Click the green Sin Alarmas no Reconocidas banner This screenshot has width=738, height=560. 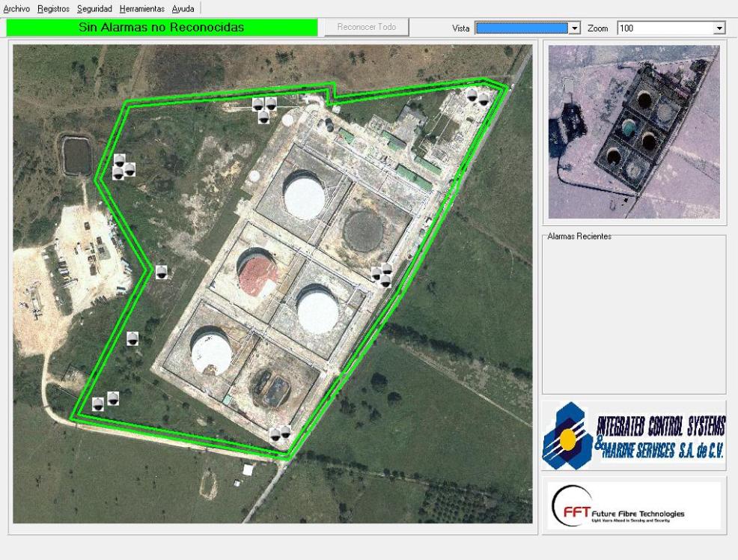[162, 28]
